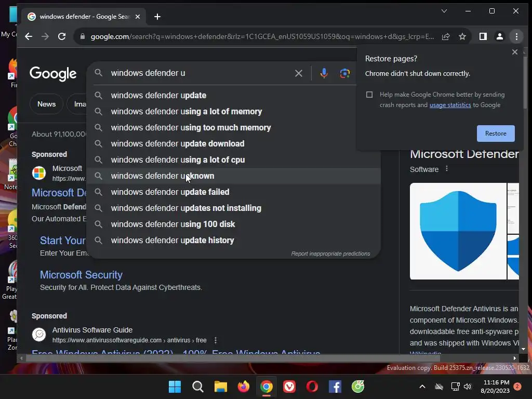Screen dimensions: 532x399
Task: Expand the tab search chevron
Action: (444, 11)
